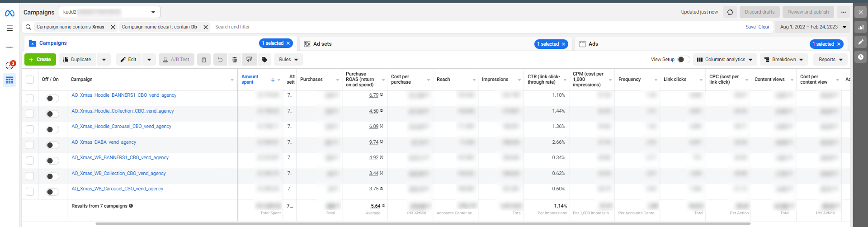This screenshot has width=868, height=227.
Task: Open AQ_Xmas_DABA_vend_agency campaign link
Action: [x=104, y=142]
